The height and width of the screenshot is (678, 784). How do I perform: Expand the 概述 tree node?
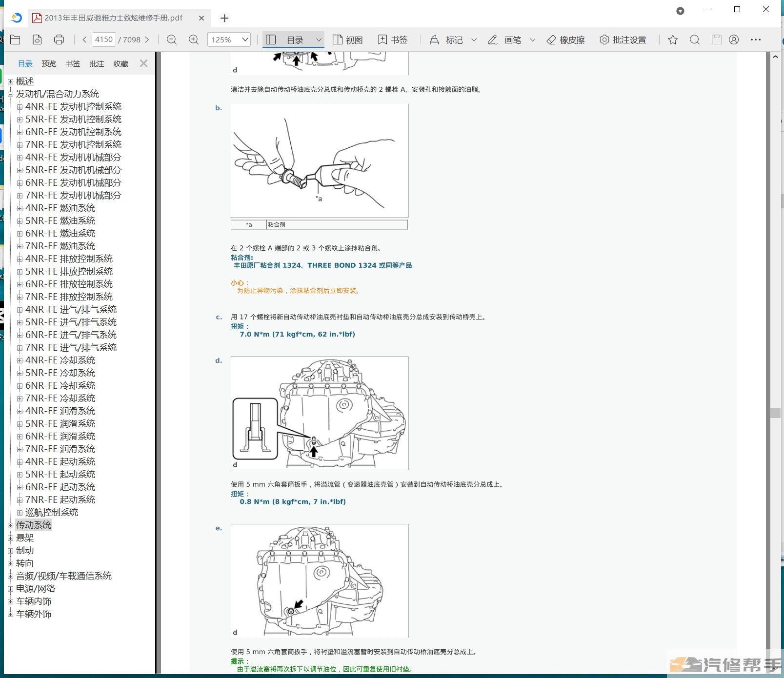[11, 81]
